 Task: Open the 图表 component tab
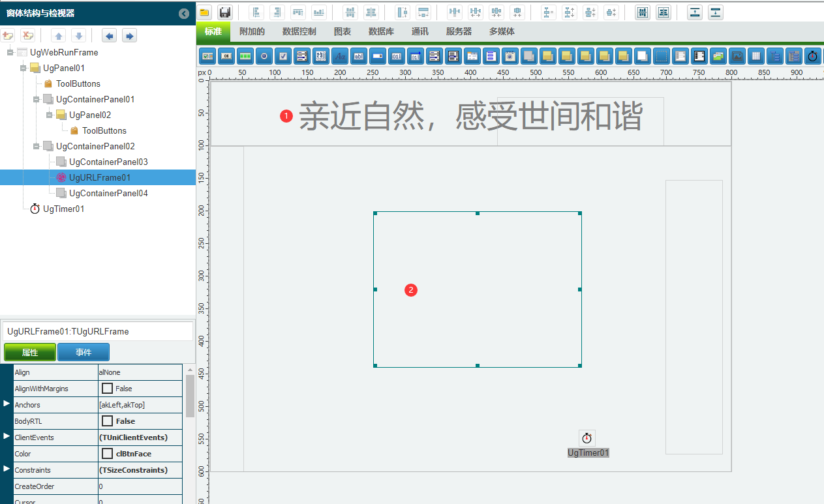tap(343, 31)
